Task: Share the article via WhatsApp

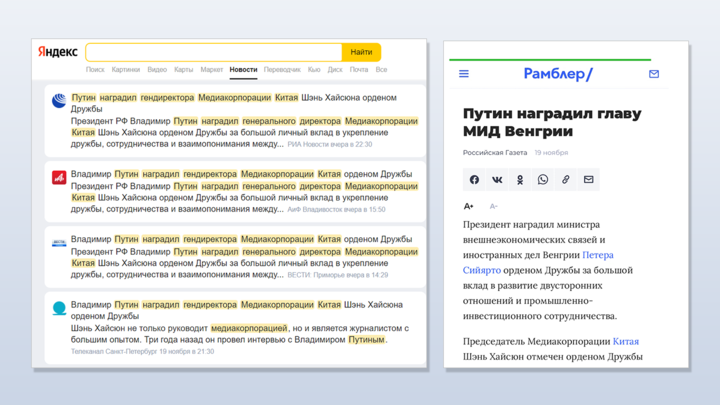Action: click(543, 180)
